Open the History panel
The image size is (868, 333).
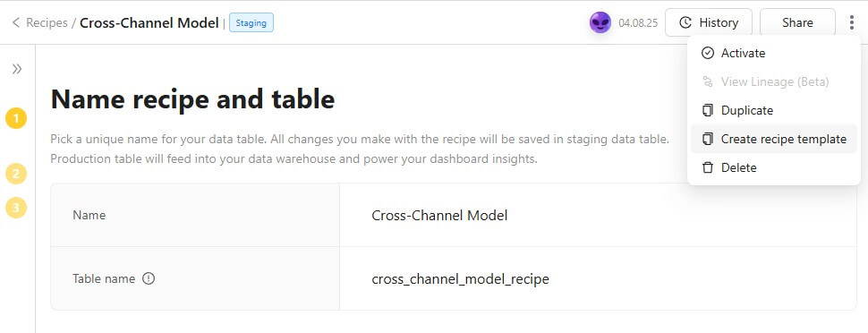click(x=709, y=22)
